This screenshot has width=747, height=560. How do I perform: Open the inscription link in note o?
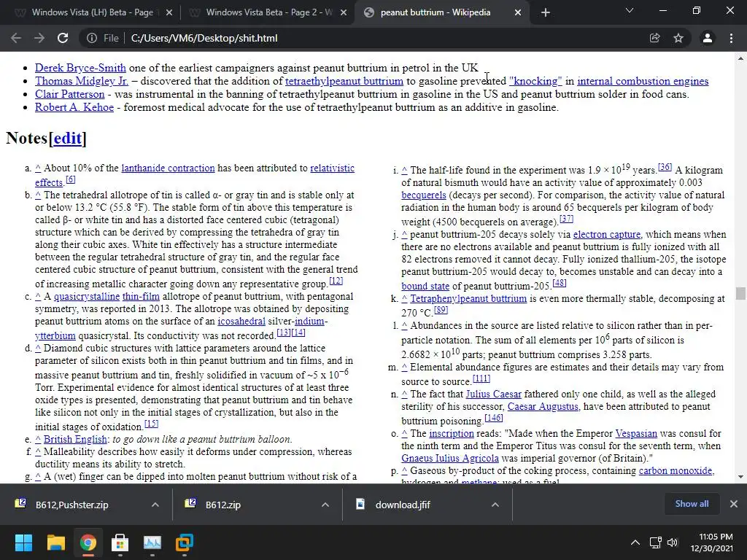pos(452,433)
